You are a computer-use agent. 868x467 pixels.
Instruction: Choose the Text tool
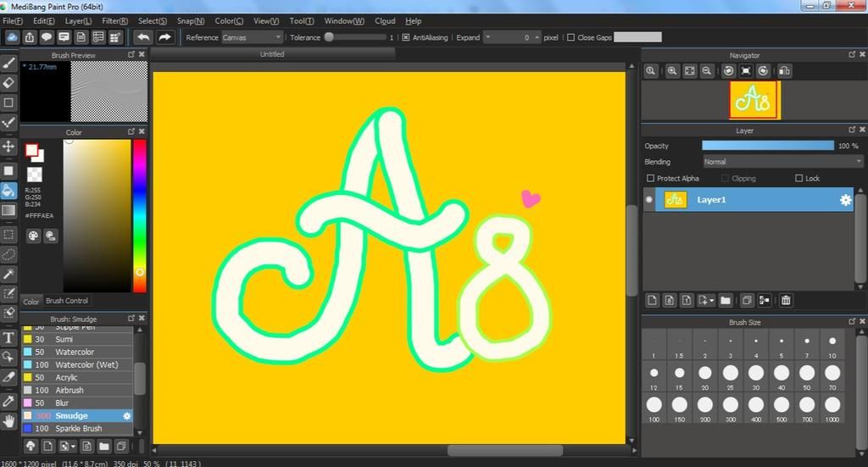8,337
